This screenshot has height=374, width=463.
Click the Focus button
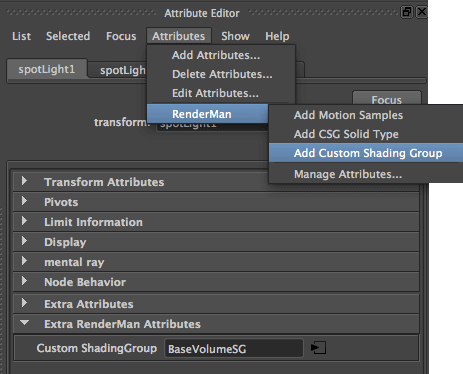tap(387, 98)
